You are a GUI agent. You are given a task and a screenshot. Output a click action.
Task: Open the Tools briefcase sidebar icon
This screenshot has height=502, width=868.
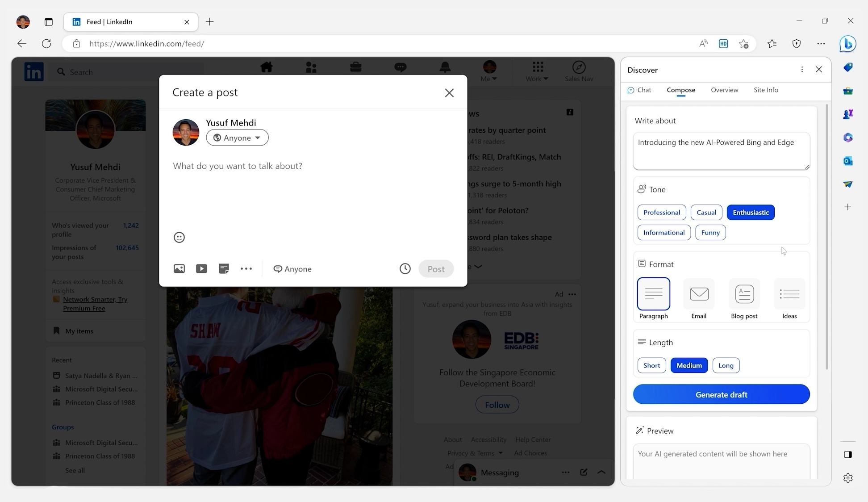(848, 91)
